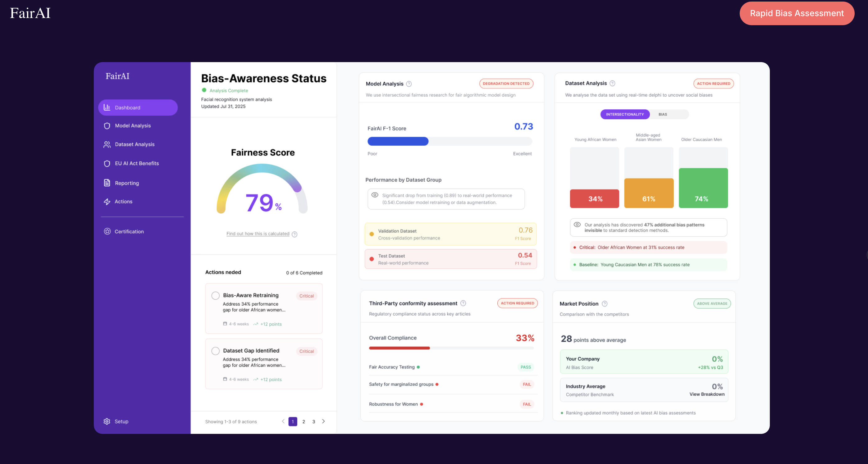
Task: Go to next actions page arrow
Action: point(323,421)
